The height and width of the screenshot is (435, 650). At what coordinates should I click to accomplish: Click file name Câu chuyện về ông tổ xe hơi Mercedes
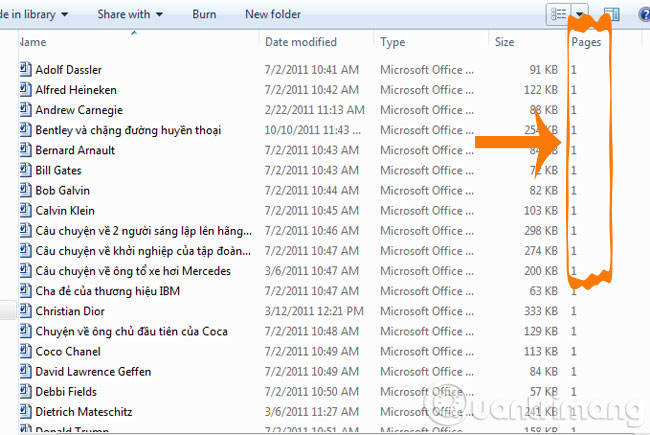[133, 271]
